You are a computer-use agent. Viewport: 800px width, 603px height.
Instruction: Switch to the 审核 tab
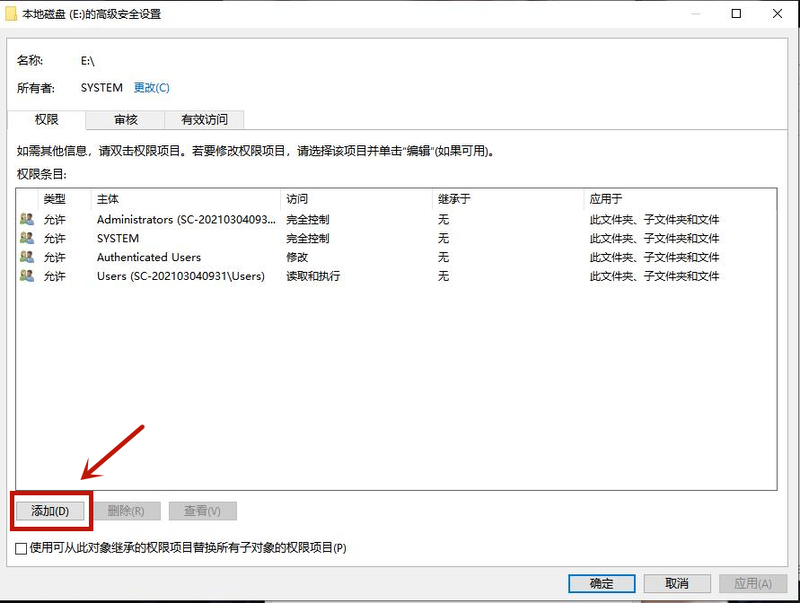(x=124, y=119)
